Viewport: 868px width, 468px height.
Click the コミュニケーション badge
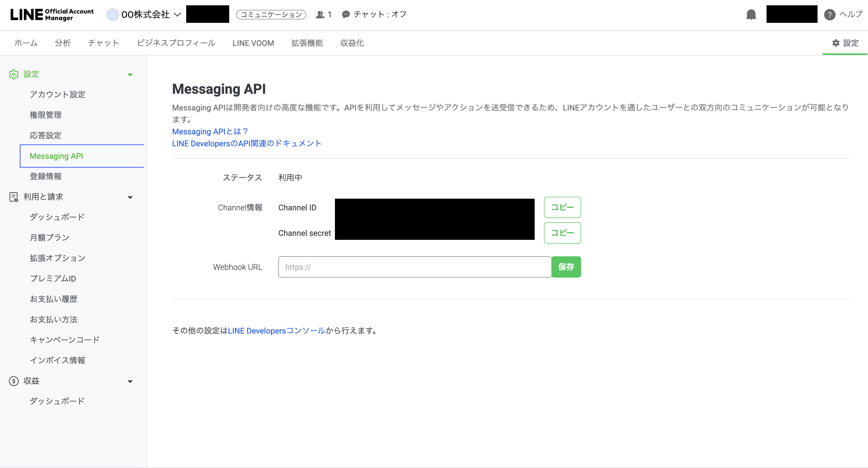pos(271,15)
